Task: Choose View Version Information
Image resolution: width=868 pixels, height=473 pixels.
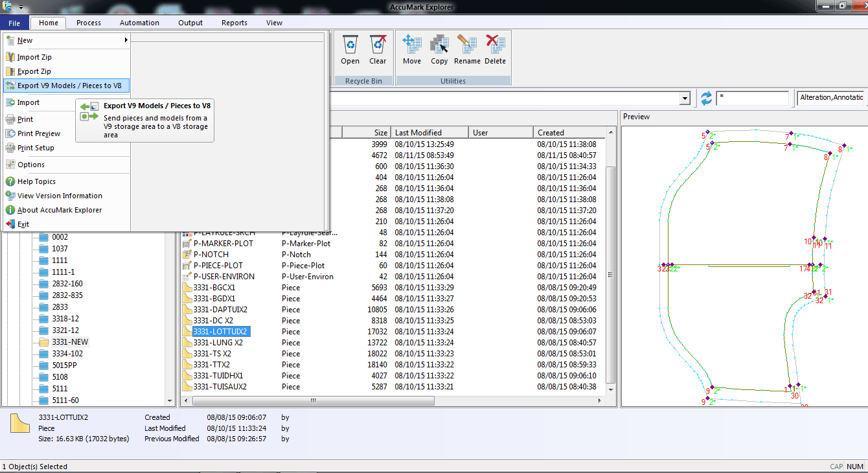Action: (67, 196)
